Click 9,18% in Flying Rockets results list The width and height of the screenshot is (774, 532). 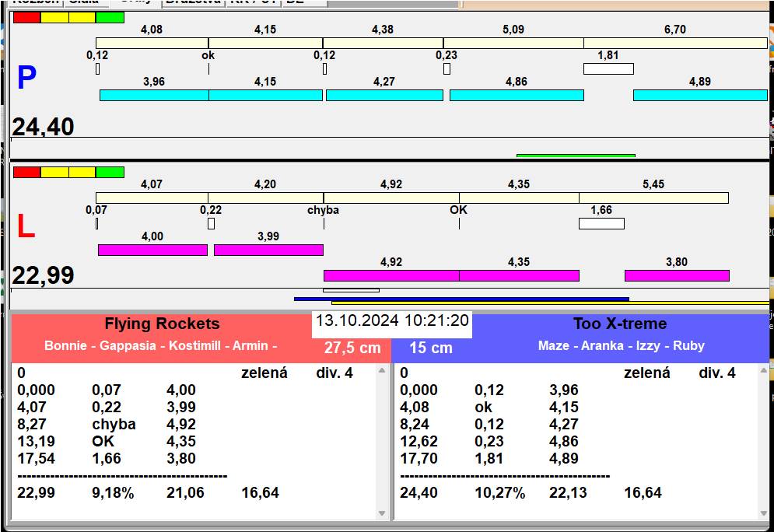tap(113, 492)
